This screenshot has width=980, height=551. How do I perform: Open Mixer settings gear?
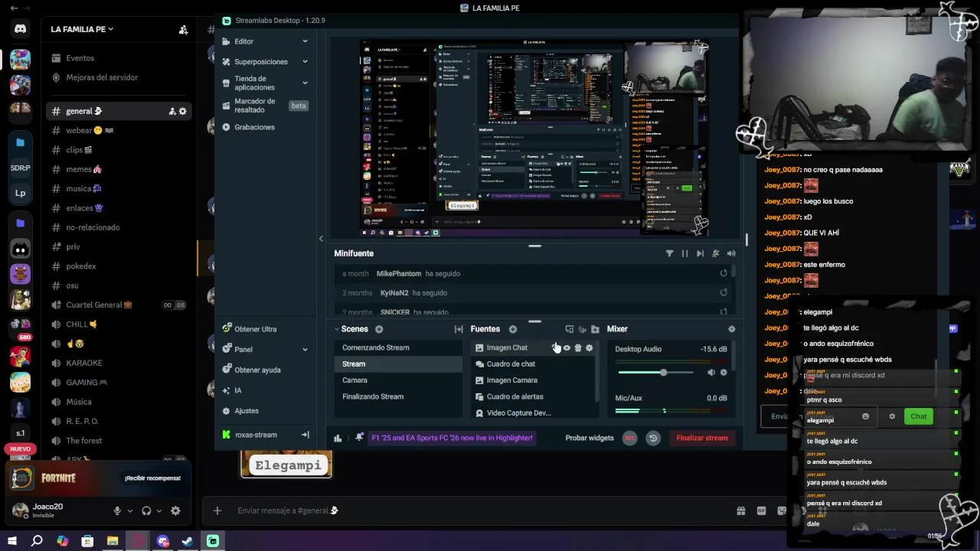(x=731, y=329)
